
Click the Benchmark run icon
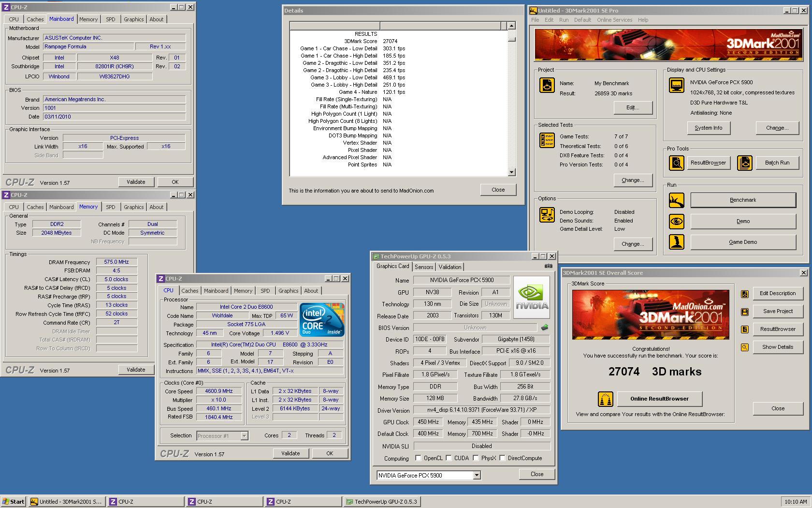coord(676,200)
